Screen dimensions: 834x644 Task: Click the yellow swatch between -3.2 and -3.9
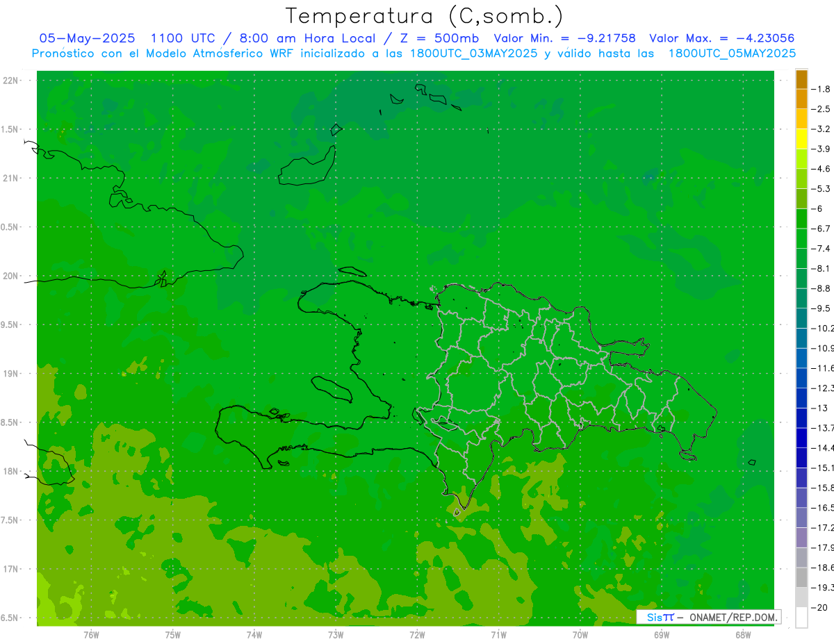click(x=801, y=139)
